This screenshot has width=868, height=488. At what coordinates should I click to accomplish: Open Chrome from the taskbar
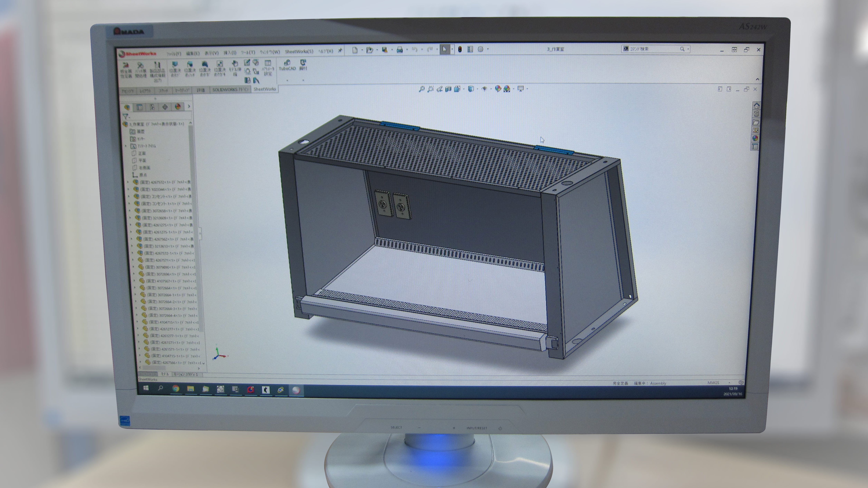tap(176, 389)
